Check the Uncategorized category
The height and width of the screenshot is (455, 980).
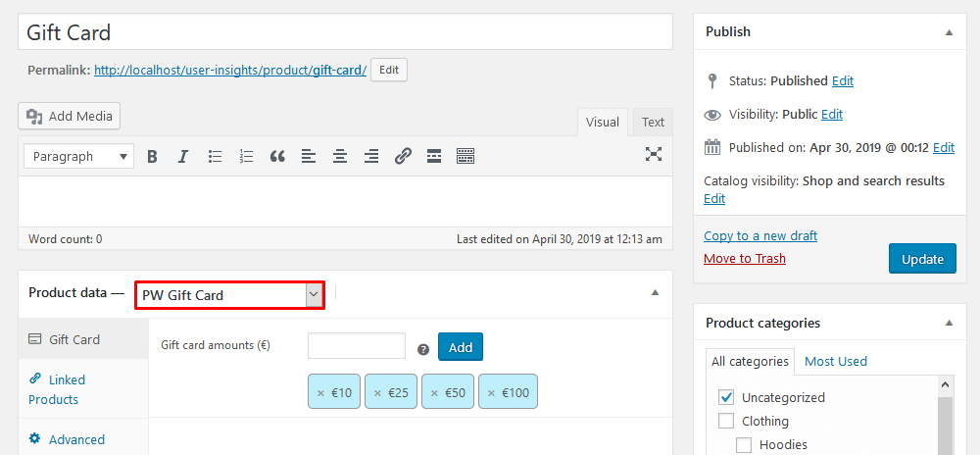(x=725, y=397)
